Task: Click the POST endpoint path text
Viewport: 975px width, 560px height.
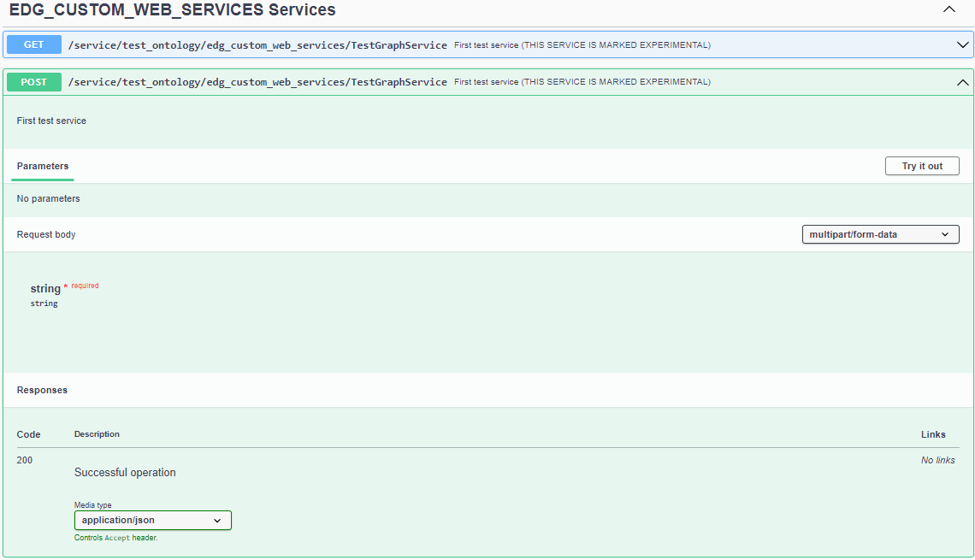Action: coord(257,82)
